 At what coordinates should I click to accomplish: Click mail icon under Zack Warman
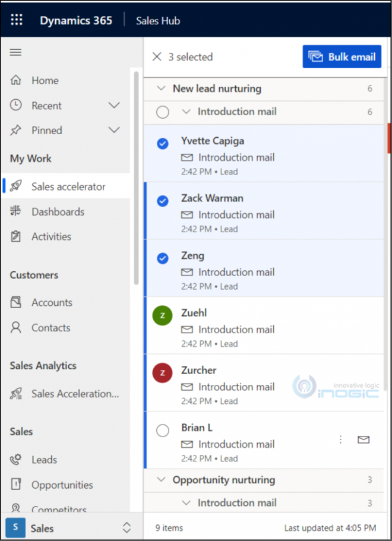click(187, 215)
